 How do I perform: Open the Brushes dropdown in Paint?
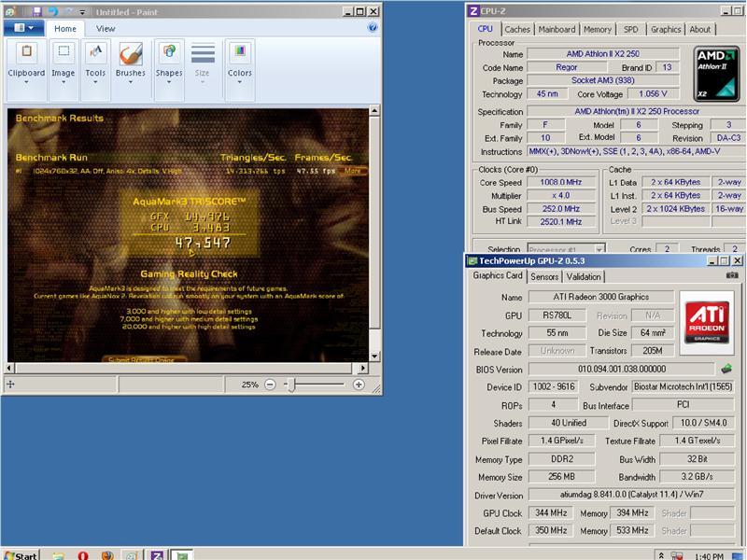pos(130,69)
